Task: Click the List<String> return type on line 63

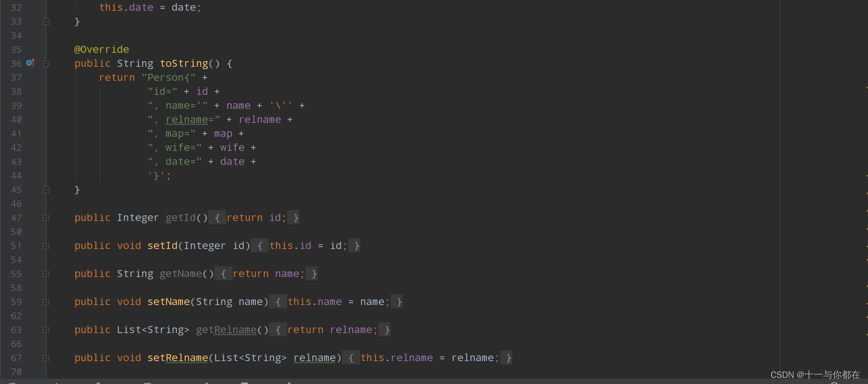Action: pyautogui.click(x=153, y=330)
